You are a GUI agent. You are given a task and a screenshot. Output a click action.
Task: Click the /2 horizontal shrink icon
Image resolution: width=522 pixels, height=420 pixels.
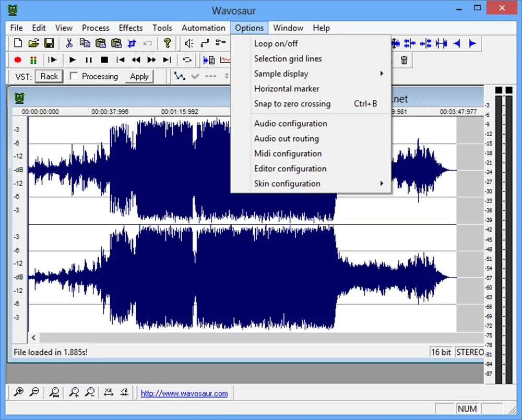tap(125, 392)
